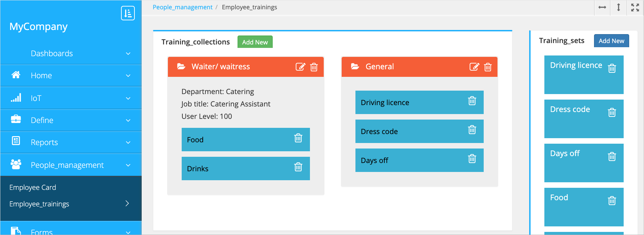Viewport: 644px width, 235px height.
Task: Open Employee Card submenu item
Action: pyautogui.click(x=33, y=187)
